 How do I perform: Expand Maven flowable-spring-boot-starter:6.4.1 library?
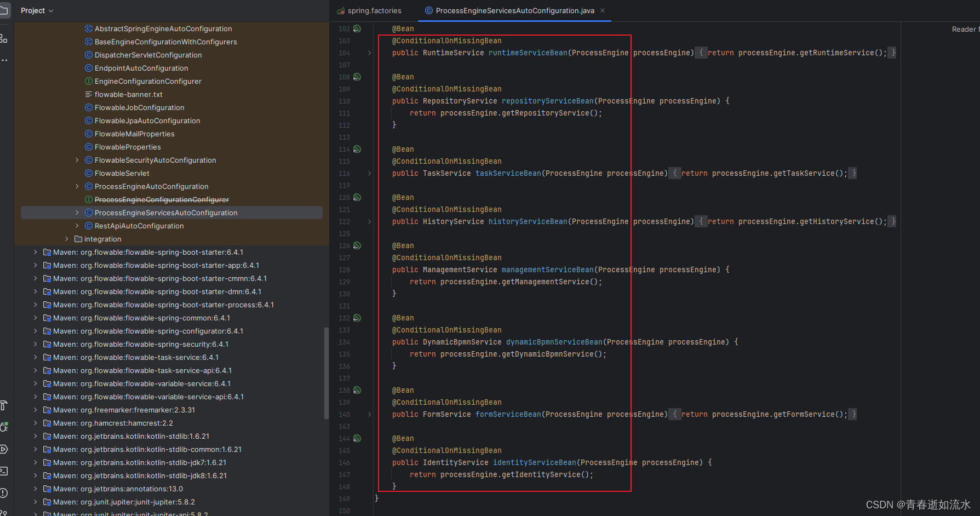(x=36, y=252)
